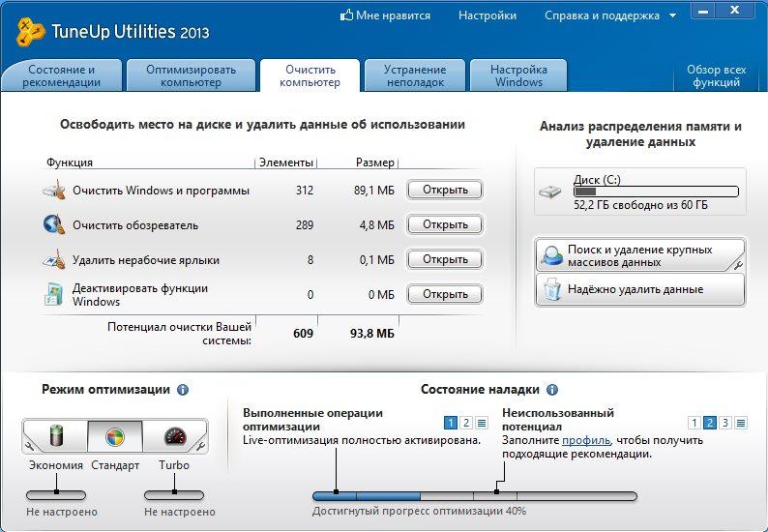Click the Диск (C:) usage bar

coord(656,192)
